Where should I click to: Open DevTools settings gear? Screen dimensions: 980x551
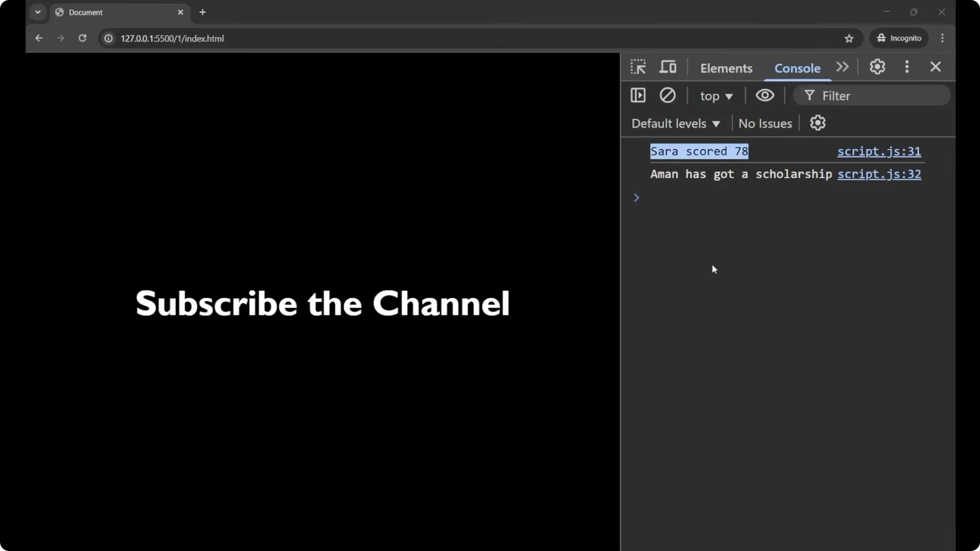tap(877, 67)
